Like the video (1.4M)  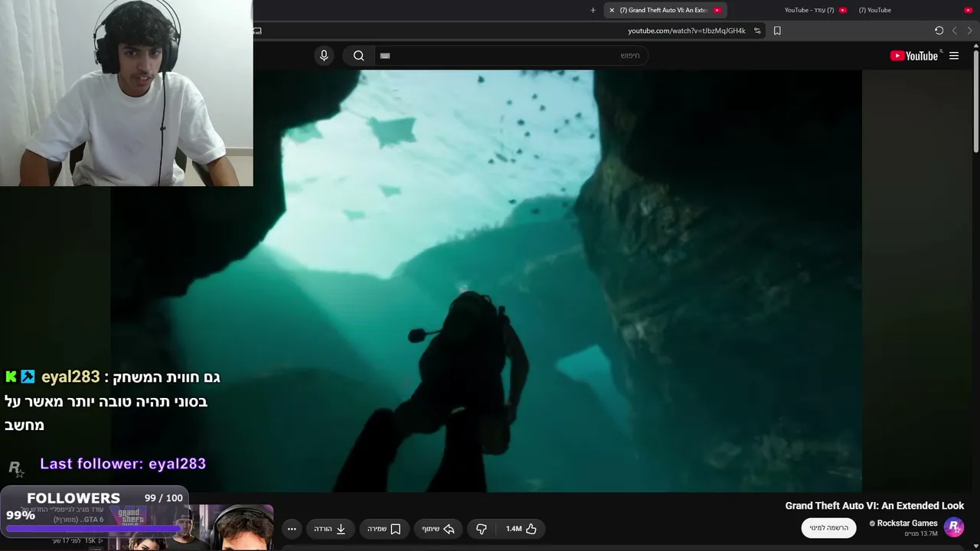tap(521, 529)
